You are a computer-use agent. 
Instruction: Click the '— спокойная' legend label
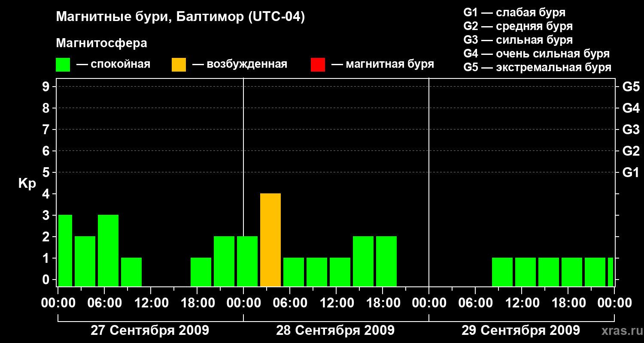(x=113, y=64)
